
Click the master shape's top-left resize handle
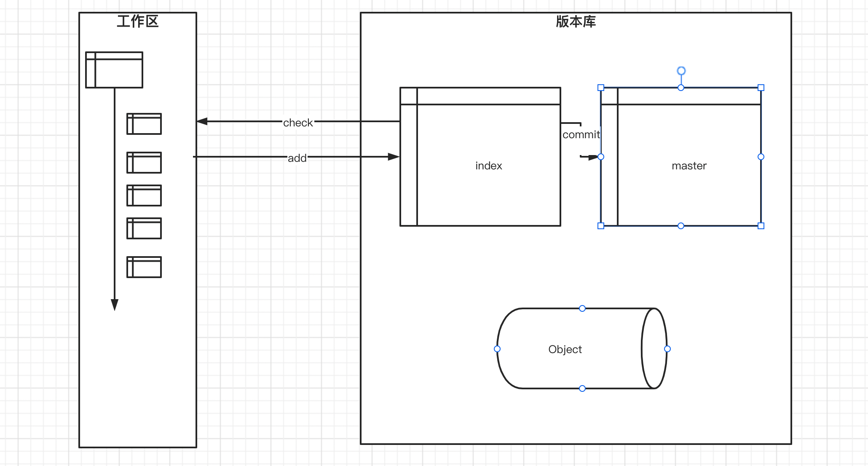601,88
